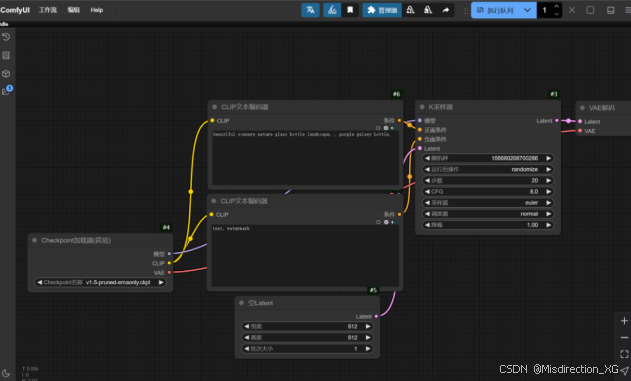Click the positive prompt text area
This screenshot has height=381, width=631.
[306, 158]
